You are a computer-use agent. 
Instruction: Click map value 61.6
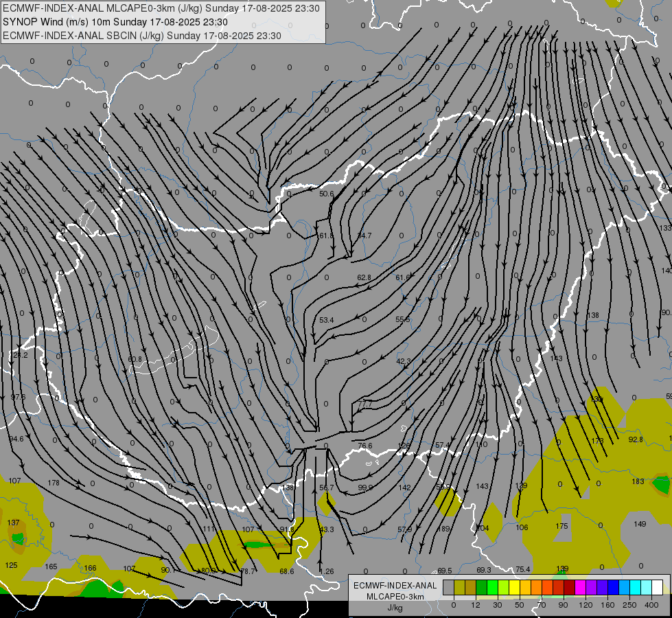click(402, 277)
